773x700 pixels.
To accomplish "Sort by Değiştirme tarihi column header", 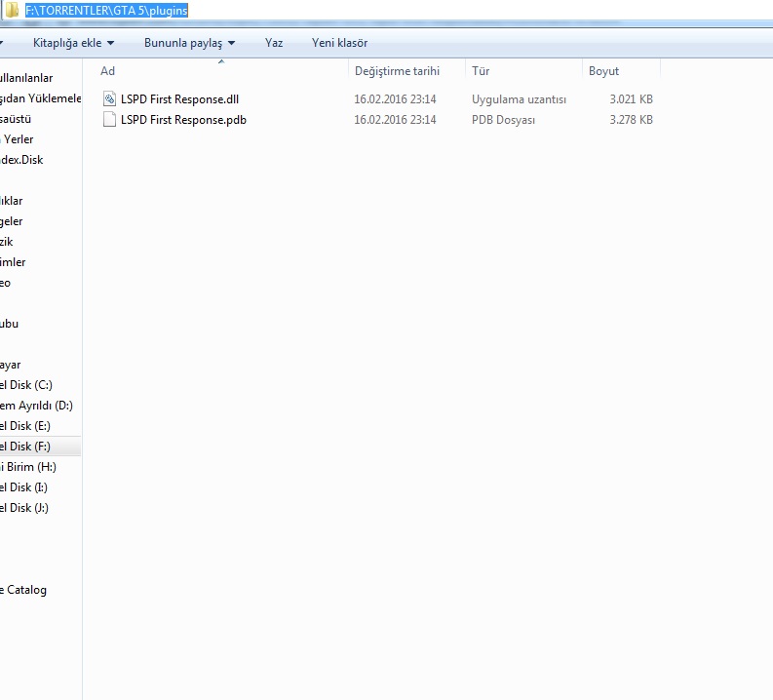I will click(397, 71).
